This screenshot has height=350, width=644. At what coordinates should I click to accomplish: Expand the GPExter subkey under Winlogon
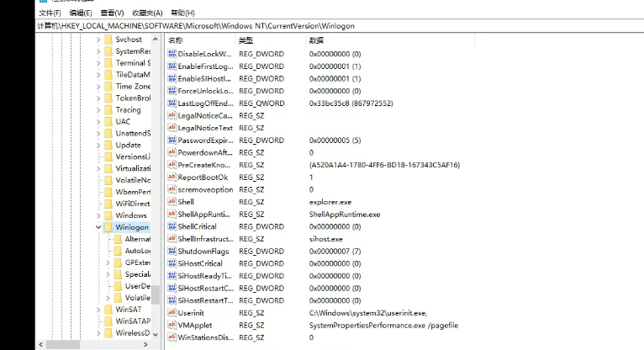[107, 262]
